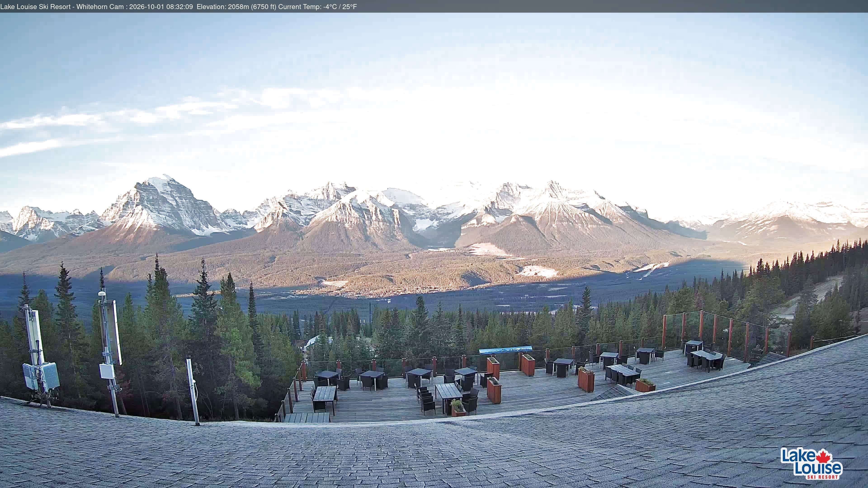Click the 'Lake Louise Ski Resort - Whitehorn Cam' caption text
This screenshot has width=868, height=488.
(62, 7)
